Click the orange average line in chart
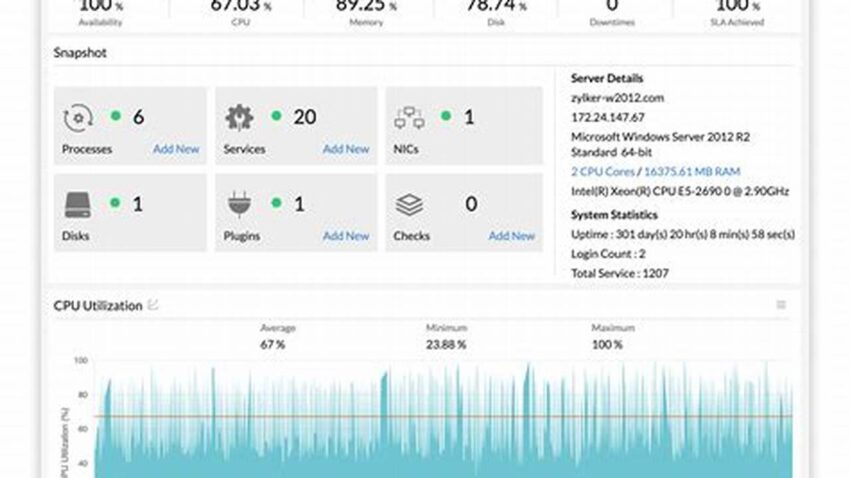The height and width of the screenshot is (478, 850). 443,416
